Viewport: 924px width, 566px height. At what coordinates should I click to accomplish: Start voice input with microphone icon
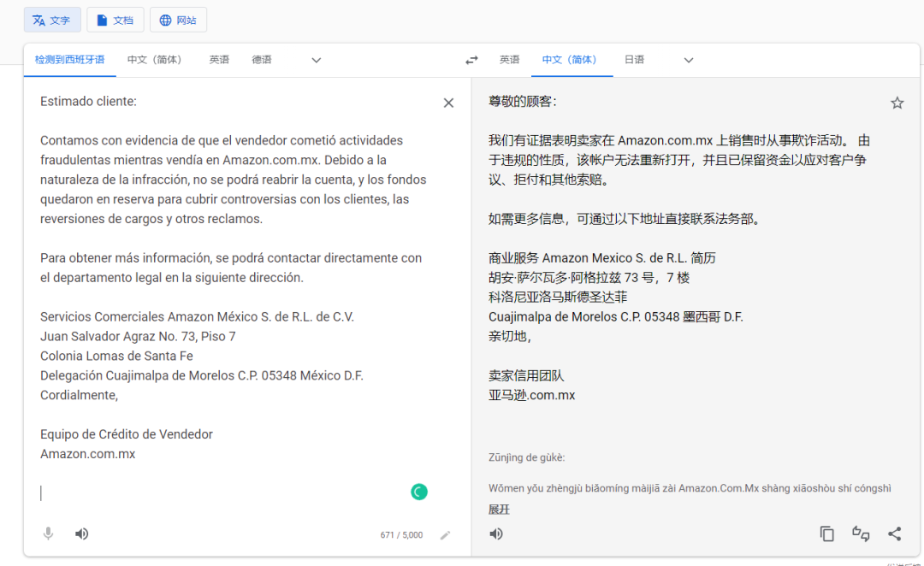click(x=48, y=534)
